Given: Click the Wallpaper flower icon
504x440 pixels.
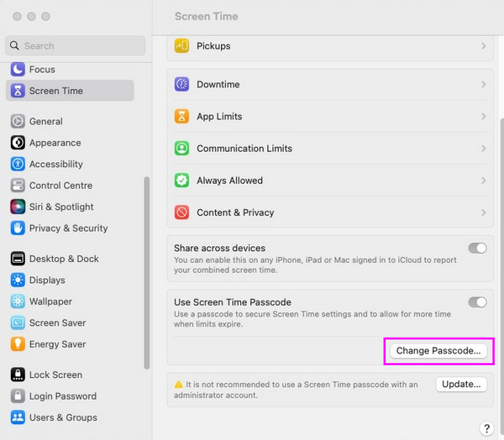Looking at the screenshot, I should (x=18, y=301).
